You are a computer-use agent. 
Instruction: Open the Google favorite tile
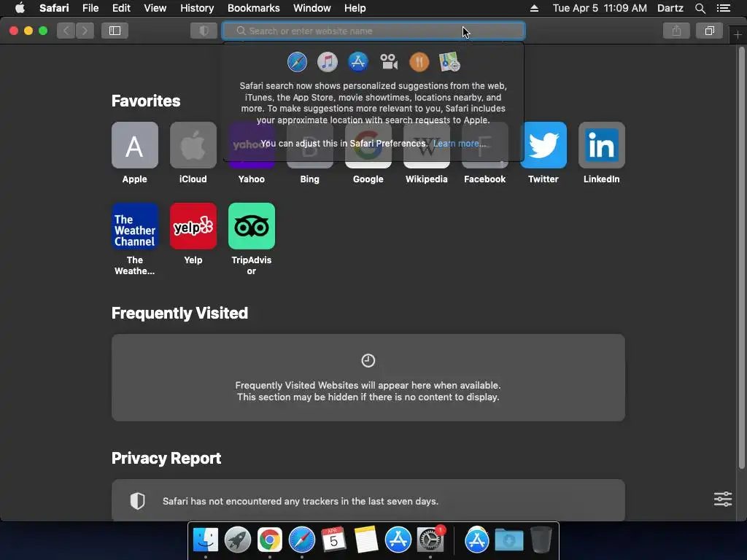(368, 145)
